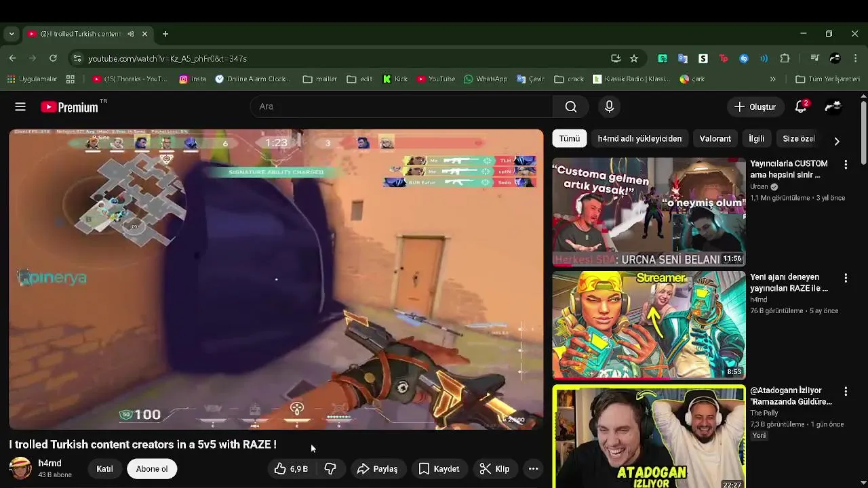
Task: Open the Uygulamalar bookmark
Action: pyautogui.click(x=32, y=79)
